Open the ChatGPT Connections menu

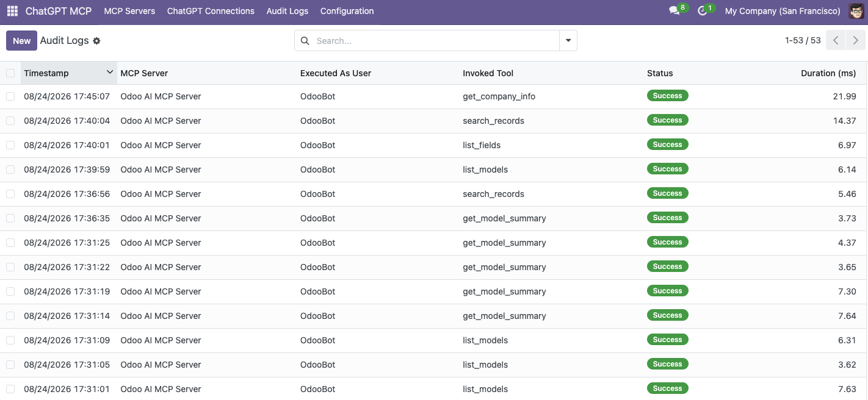point(211,11)
